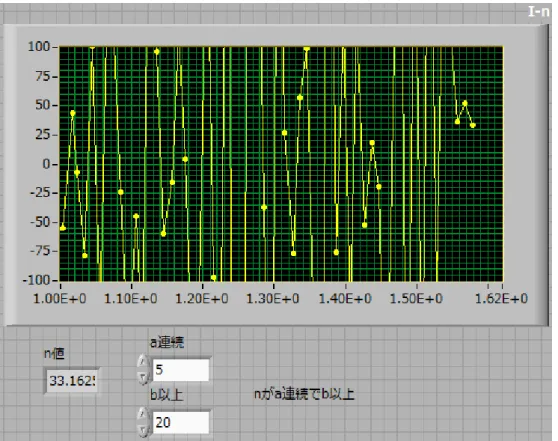Click the b以上 control caption
This screenshot has width=558, height=441.
coord(167,395)
